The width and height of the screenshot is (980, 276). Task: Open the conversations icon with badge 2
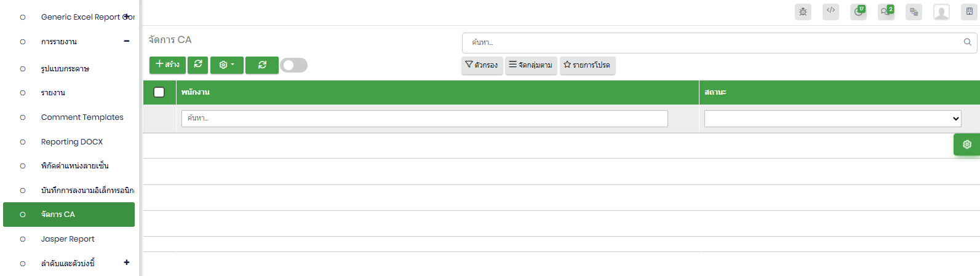(x=886, y=12)
